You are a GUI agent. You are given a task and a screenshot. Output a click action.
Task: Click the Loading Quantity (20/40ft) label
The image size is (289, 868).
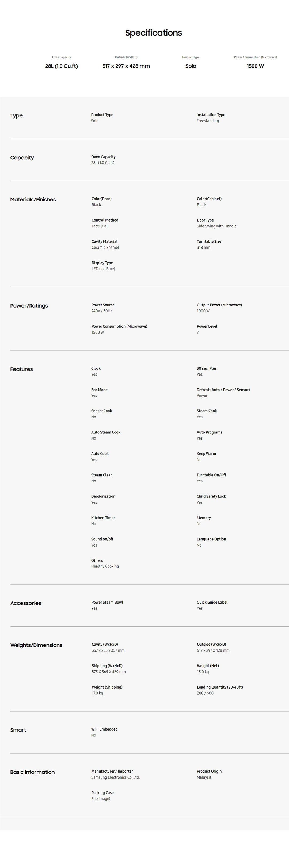[220, 687]
